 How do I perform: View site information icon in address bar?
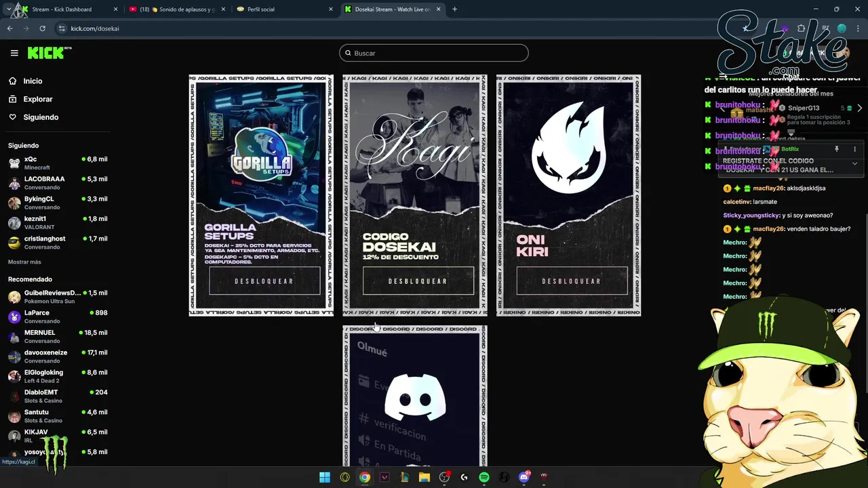coord(62,28)
